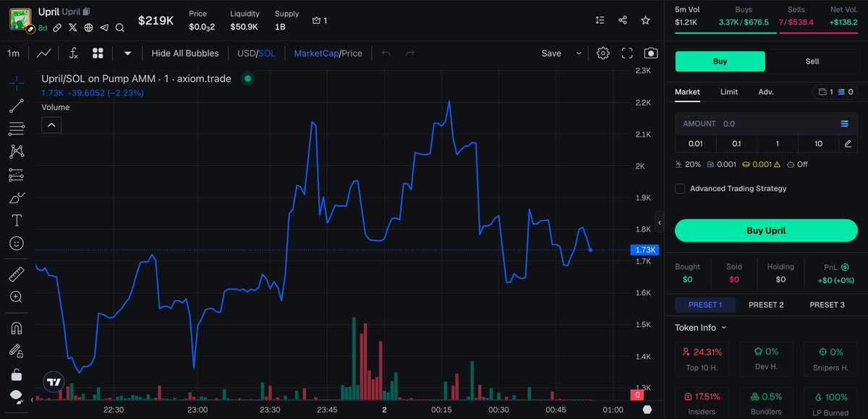Screen dimensions: 868x419
Task: Toggle the Off auto bot setting
Action: (797, 164)
